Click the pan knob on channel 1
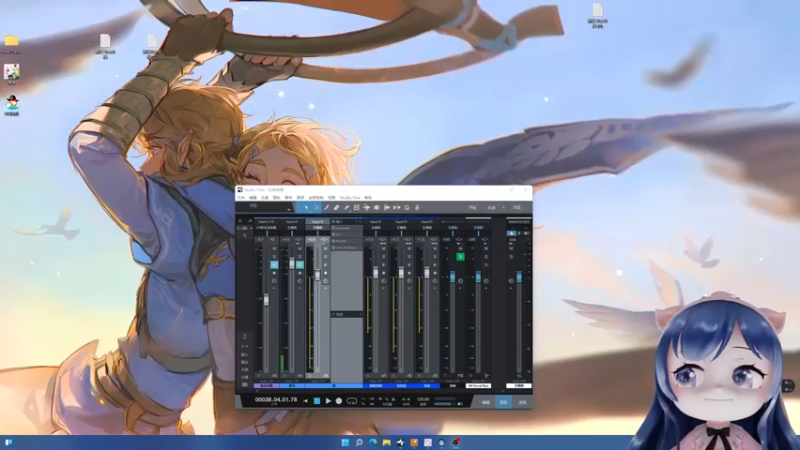Image resolution: width=800 pixels, height=450 pixels. click(274, 281)
